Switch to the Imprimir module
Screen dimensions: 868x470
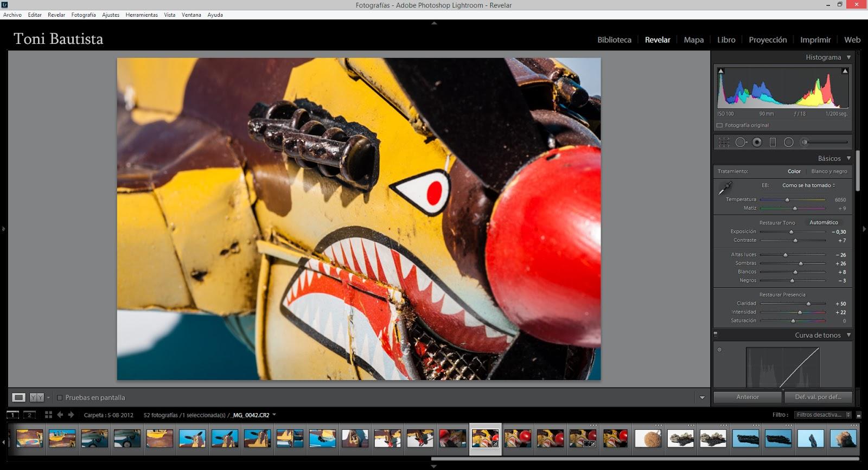coord(815,40)
